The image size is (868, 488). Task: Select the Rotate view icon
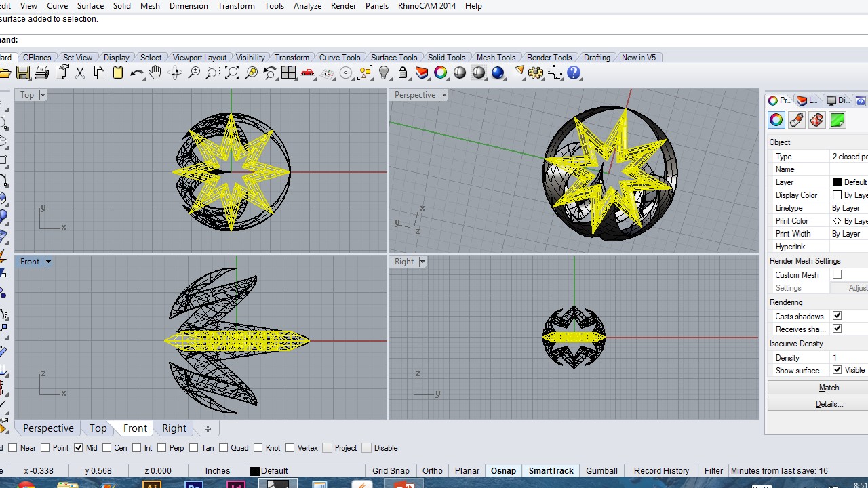coord(175,73)
